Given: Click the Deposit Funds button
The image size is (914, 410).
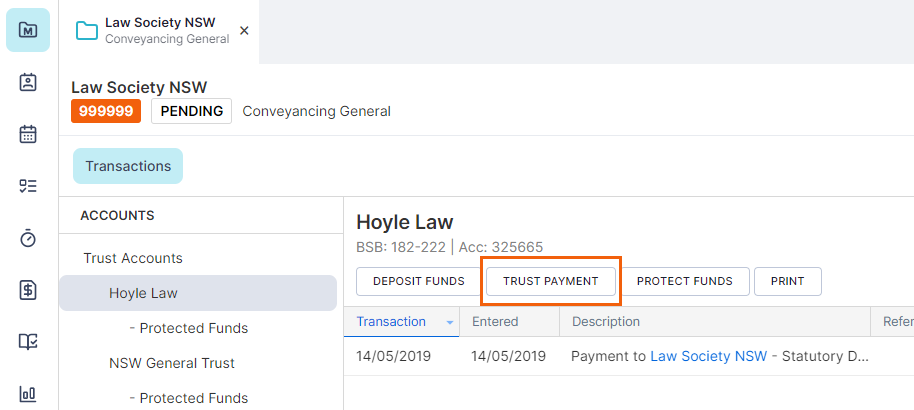Looking at the screenshot, I should pyautogui.click(x=419, y=281).
